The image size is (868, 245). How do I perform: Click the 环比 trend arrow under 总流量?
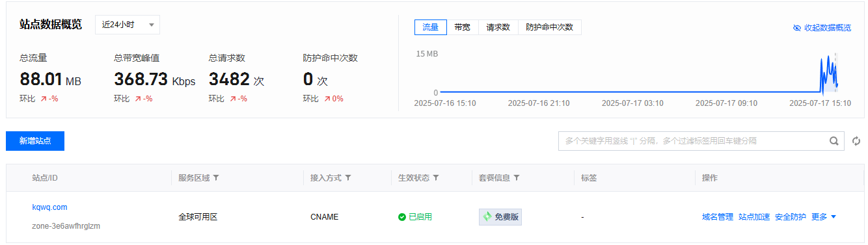coord(44,99)
